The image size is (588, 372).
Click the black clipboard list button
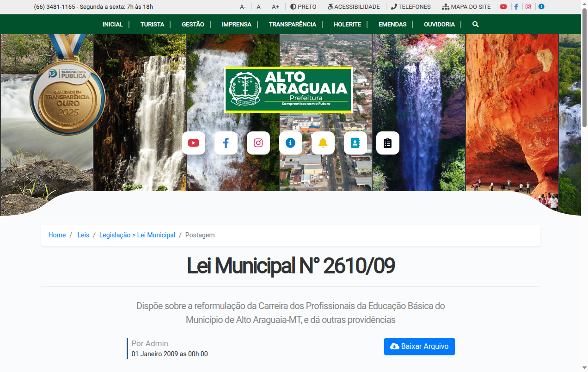pos(388,143)
